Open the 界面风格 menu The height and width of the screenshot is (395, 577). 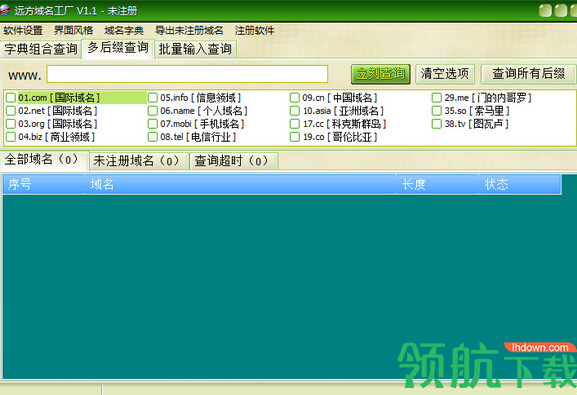(x=73, y=31)
